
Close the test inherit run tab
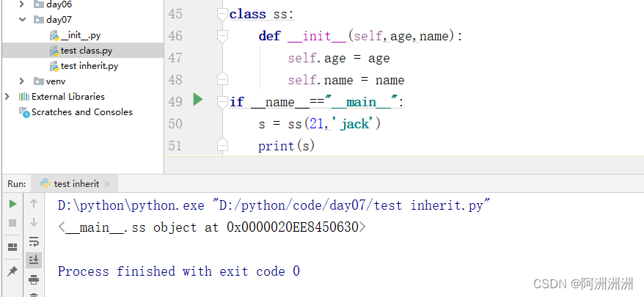point(107,184)
